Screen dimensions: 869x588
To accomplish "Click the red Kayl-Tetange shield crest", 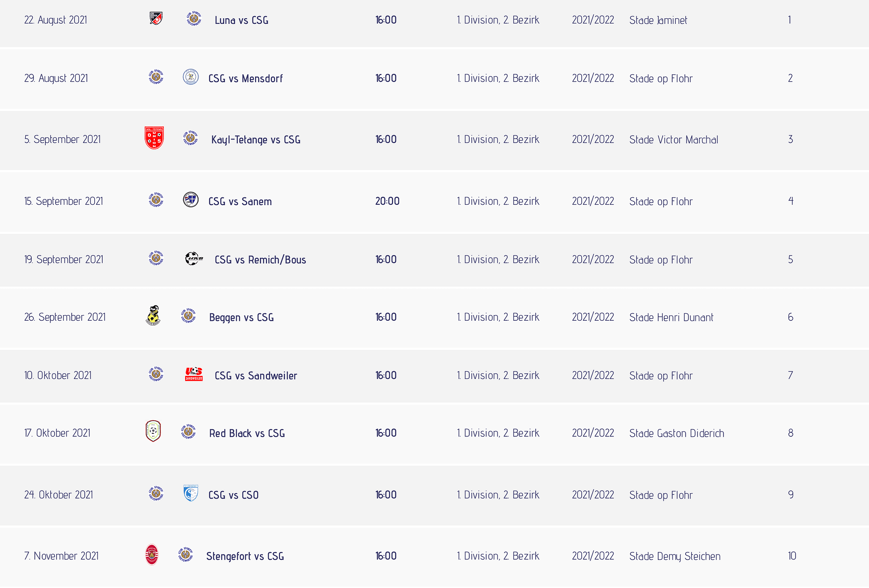I will point(154,138).
